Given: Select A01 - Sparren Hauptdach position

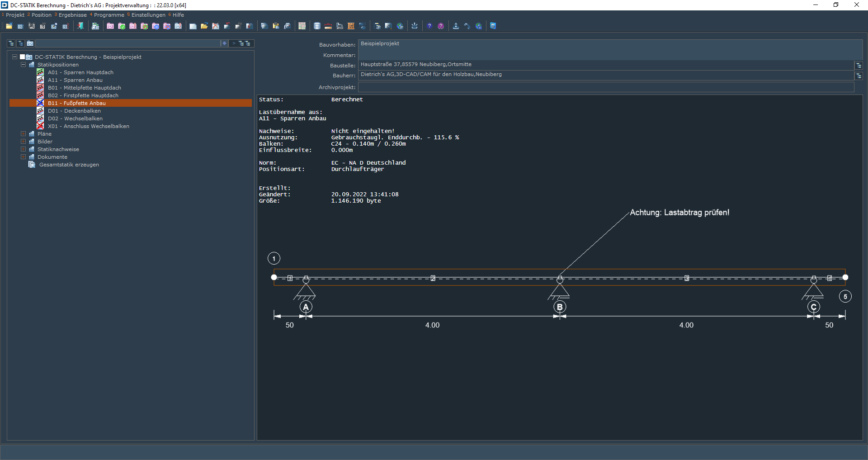Looking at the screenshot, I should click(80, 72).
